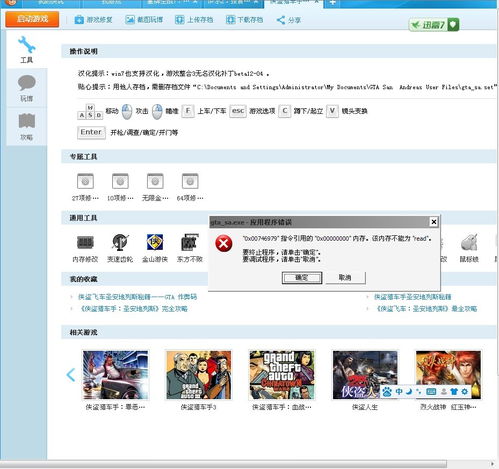Click the Enter key hint image
Viewport: 499px width, 469px height.
(x=91, y=132)
